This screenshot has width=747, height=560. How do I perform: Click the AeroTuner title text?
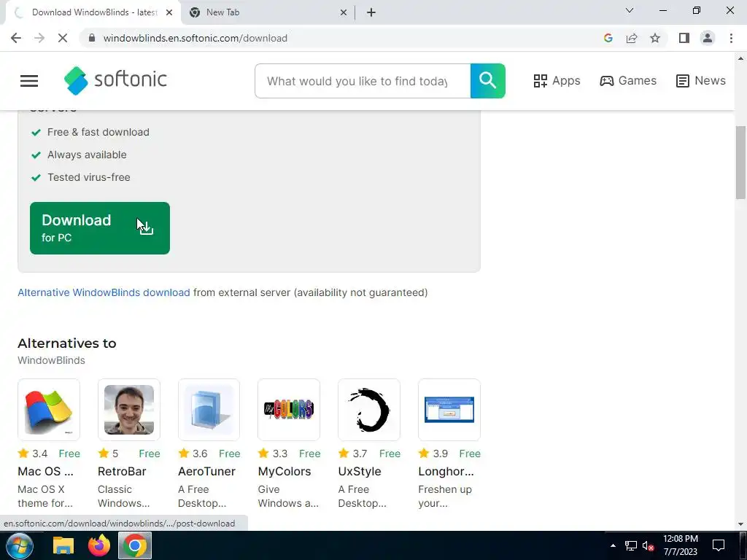tap(206, 472)
